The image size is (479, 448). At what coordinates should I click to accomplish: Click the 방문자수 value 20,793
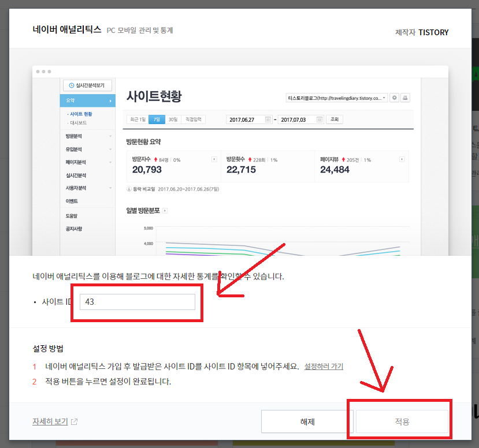[x=147, y=170]
